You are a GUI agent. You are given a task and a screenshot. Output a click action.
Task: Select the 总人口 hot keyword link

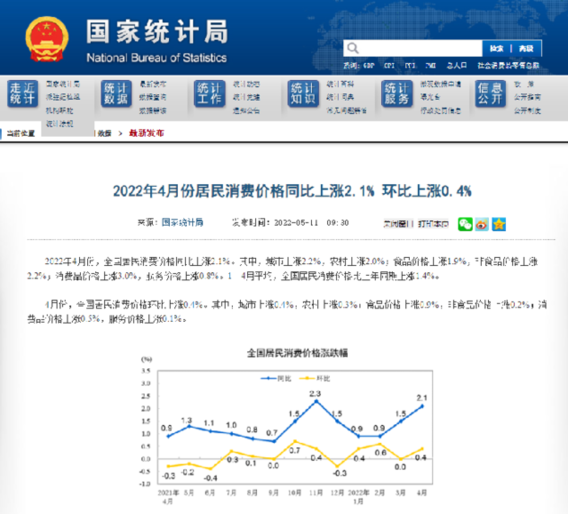pyautogui.click(x=456, y=66)
